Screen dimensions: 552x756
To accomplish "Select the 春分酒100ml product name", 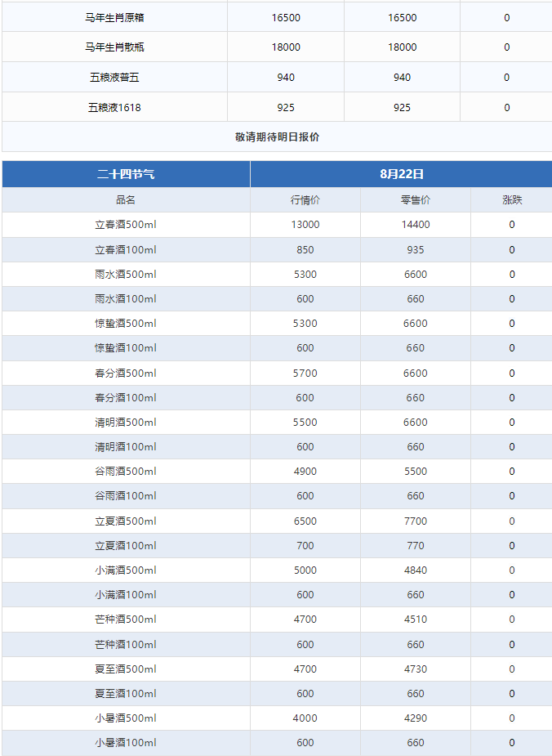I will pos(126,398).
